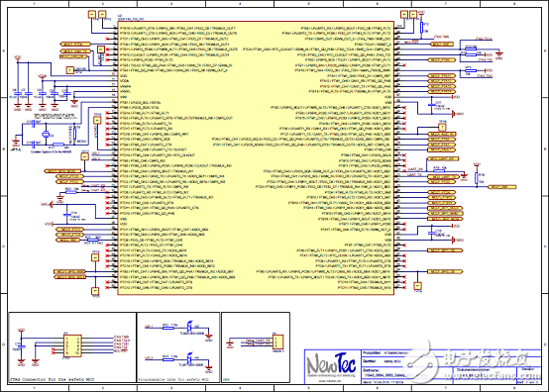Click the lower LED symbol in the LED block
Screen dimensions: 549x392
[x=190, y=358]
